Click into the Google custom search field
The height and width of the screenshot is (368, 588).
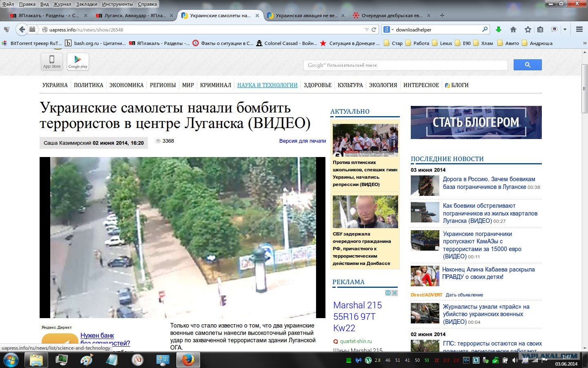click(x=405, y=65)
